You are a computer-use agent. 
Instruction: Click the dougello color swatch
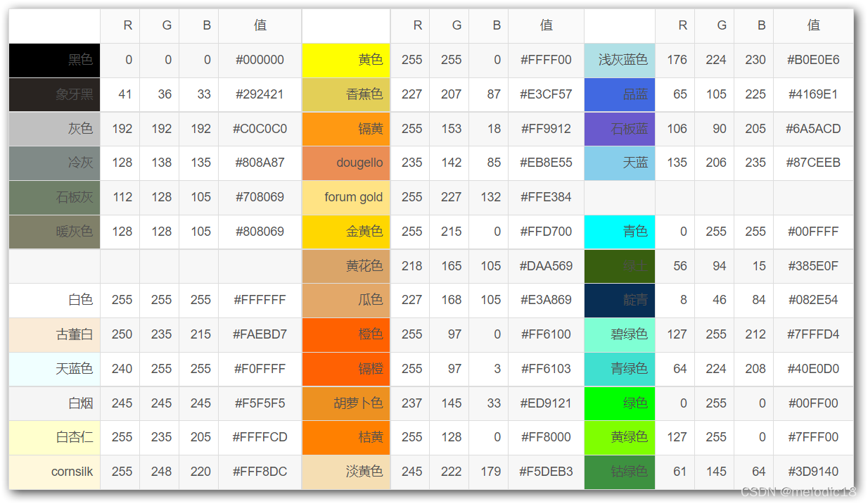(x=345, y=163)
